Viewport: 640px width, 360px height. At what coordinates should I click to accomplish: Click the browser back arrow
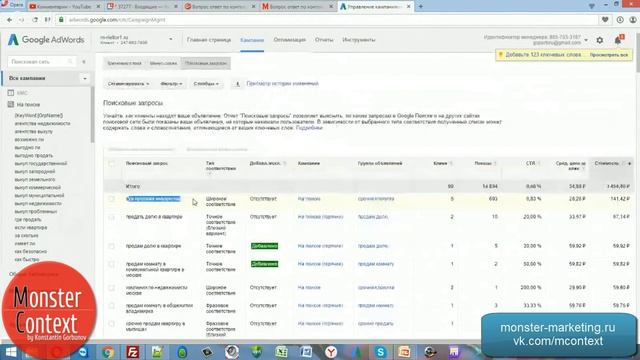[x=9, y=20]
